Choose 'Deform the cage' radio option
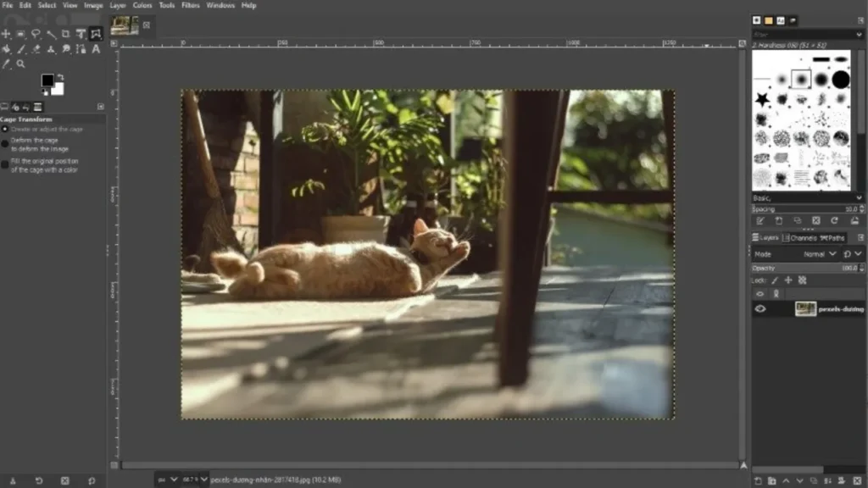This screenshot has height=488, width=868. click(5, 144)
